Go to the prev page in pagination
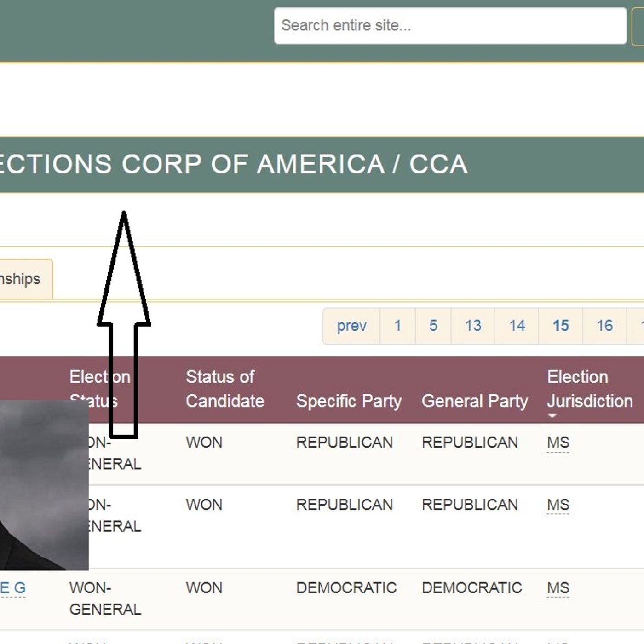The width and height of the screenshot is (644, 644). pos(351,326)
